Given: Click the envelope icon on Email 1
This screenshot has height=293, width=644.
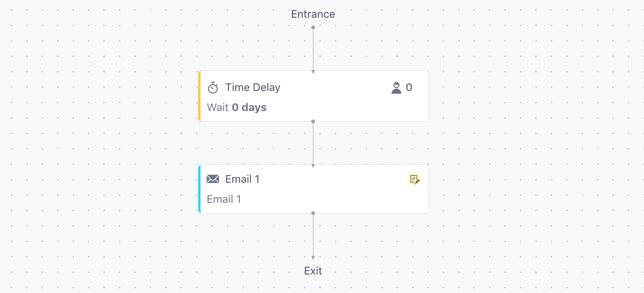Looking at the screenshot, I should click(x=213, y=179).
